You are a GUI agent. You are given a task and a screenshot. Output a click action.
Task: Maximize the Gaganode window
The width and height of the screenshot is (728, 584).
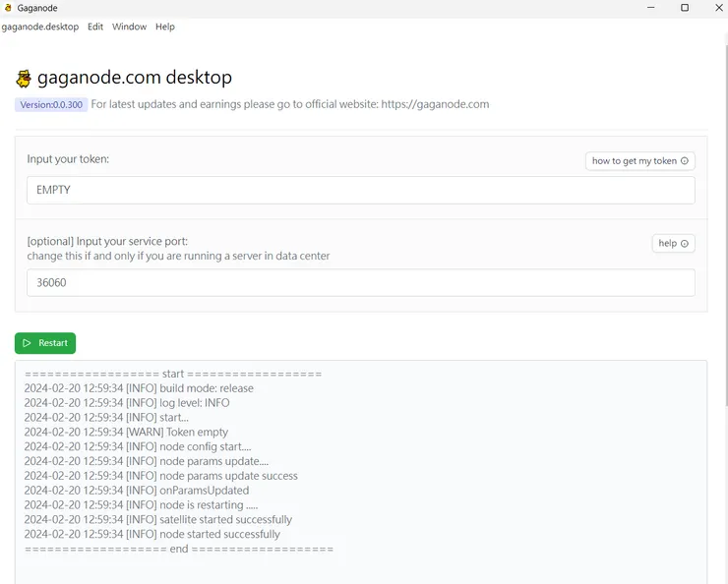pos(685,8)
